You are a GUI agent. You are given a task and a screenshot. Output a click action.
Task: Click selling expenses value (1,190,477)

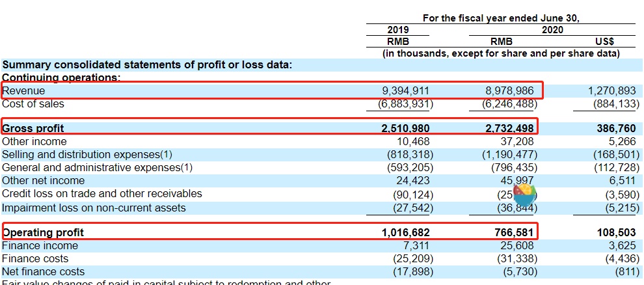coord(510,155)
